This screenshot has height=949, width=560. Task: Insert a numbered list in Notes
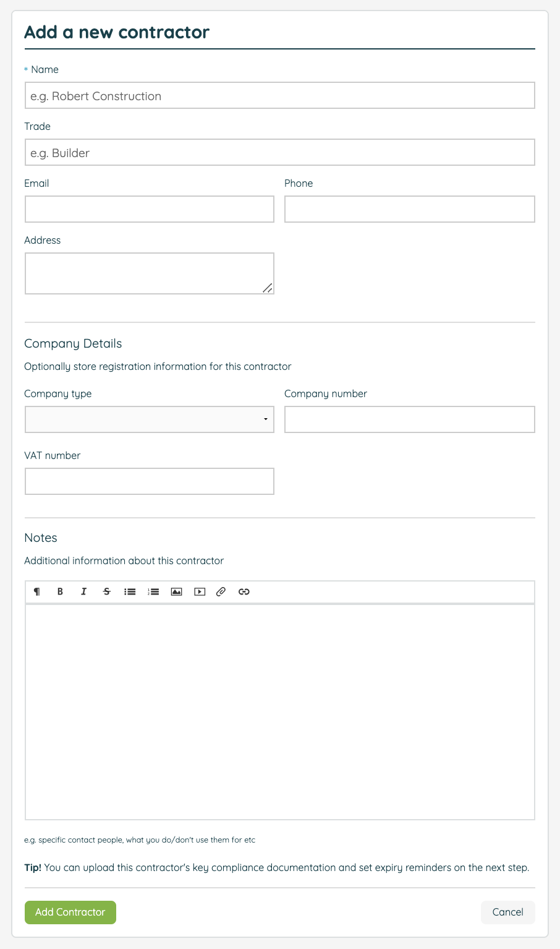coord(153,591)
